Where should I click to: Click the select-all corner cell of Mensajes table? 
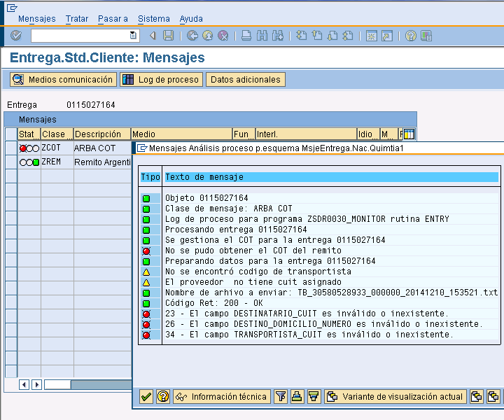pyautogui.click(x=11, y=134)
